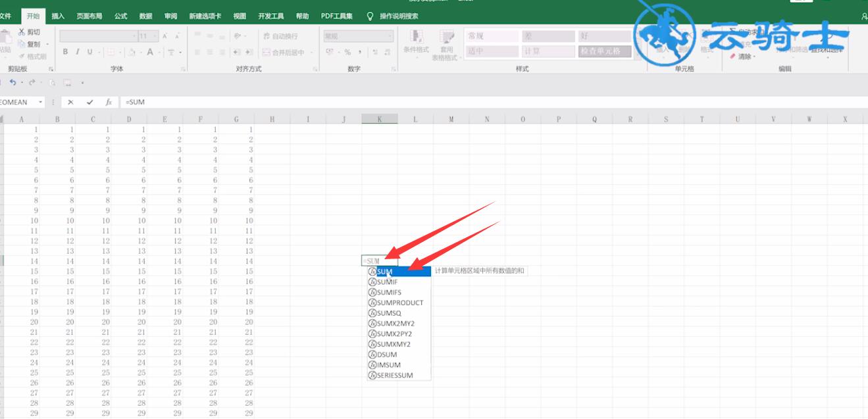Decrease indent icon in alignment group
Image resolution: width=868 pixels, height=419 pixels.
tap(238, 52)
